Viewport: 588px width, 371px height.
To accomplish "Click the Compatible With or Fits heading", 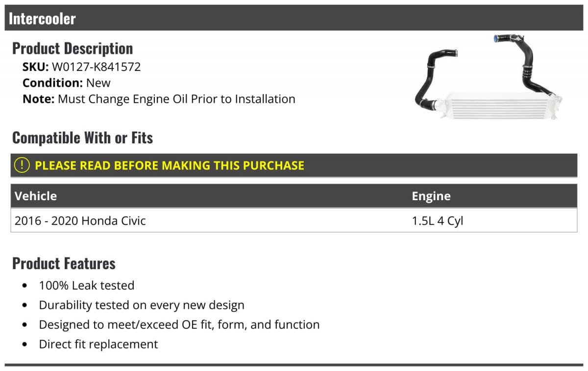I will point(82,138).
